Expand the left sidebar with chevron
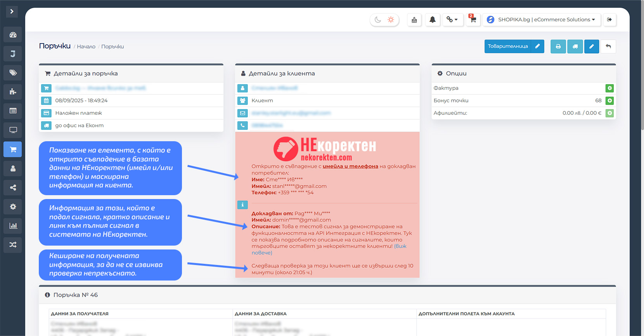 click(12, 12)
